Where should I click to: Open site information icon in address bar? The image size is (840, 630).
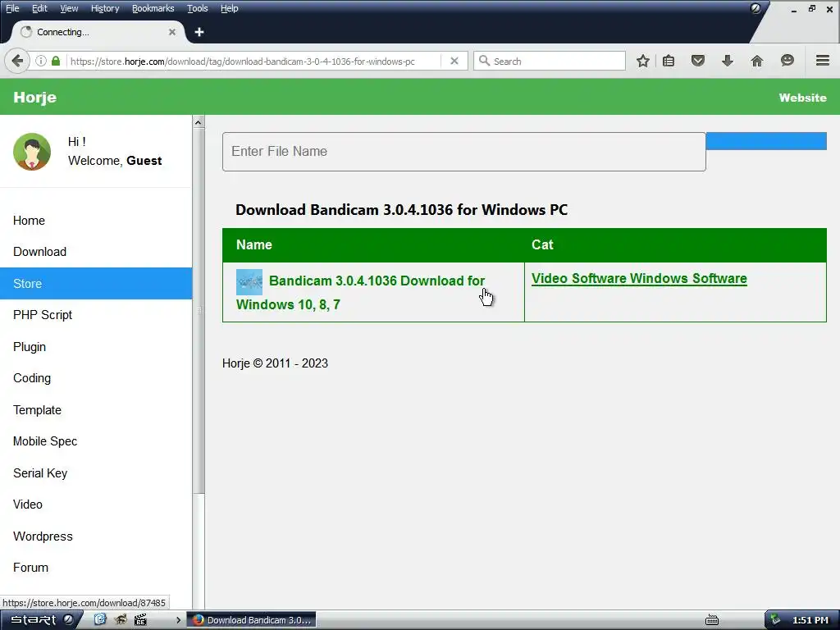point(41,61)
